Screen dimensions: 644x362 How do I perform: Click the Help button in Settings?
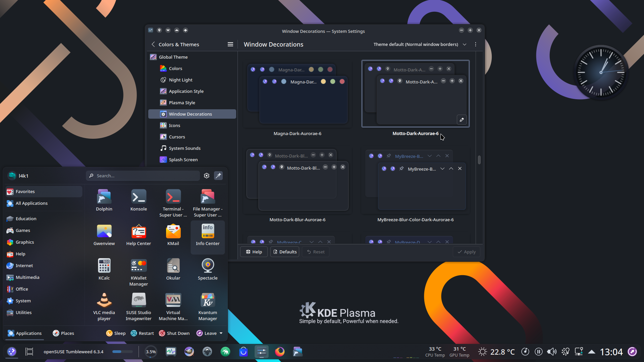254,252
